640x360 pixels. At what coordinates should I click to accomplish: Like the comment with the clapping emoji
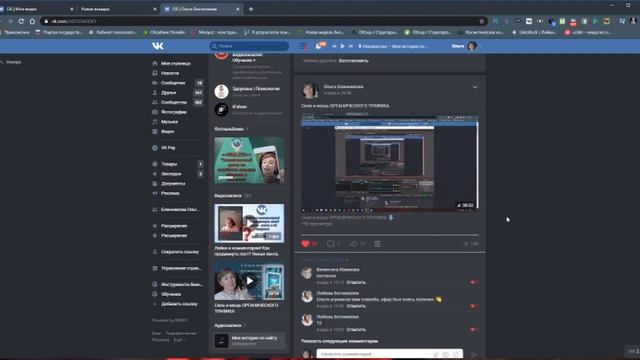pos(473,306)
